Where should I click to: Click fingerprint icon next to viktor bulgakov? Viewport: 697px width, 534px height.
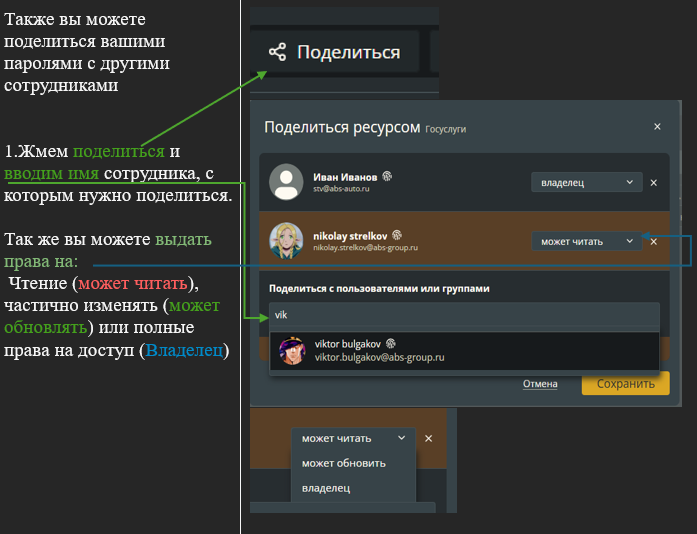coord(391,343)
